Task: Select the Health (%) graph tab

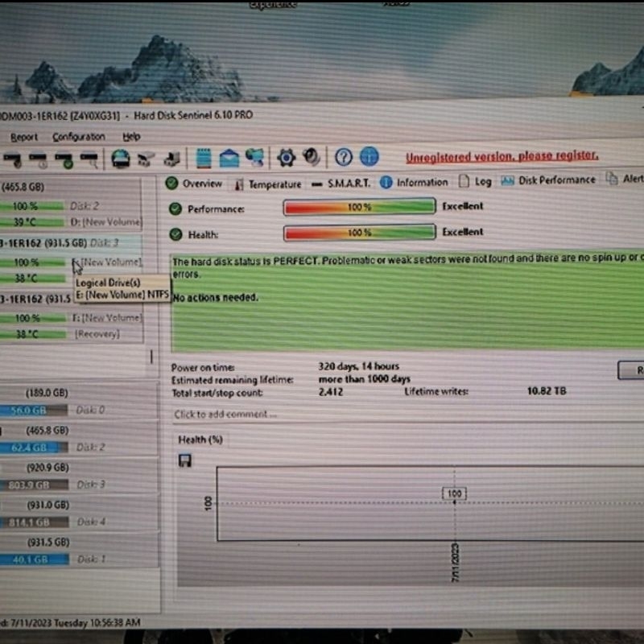Action: point(200,440)
